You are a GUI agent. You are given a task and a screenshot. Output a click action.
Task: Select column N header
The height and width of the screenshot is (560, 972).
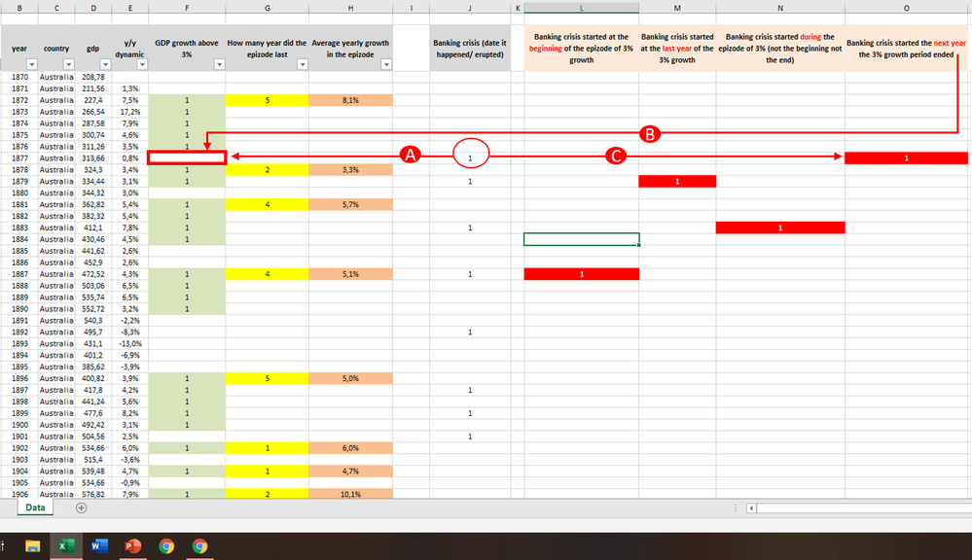pyautogui.click(x=780, y=8)
